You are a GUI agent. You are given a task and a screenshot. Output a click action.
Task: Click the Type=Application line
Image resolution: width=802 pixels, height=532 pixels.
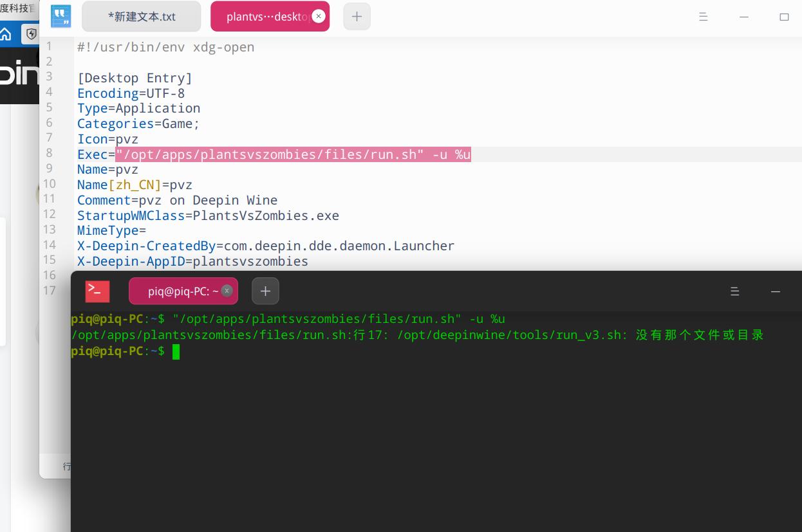click(x=138, y=108)
